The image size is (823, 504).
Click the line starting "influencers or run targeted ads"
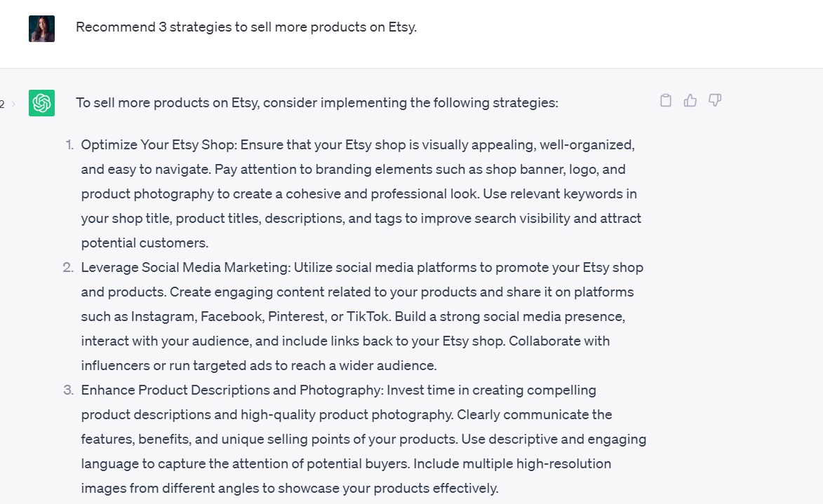click(258, 366)
